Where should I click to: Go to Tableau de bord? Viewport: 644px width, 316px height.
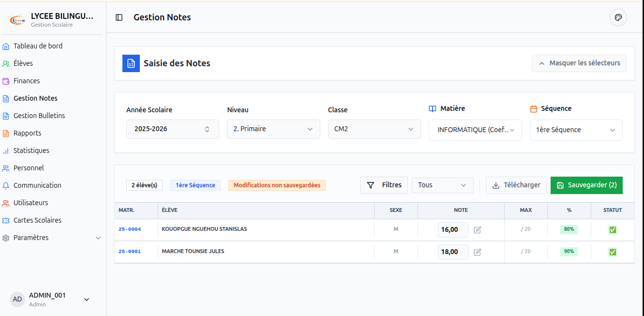tap(38, 46)
